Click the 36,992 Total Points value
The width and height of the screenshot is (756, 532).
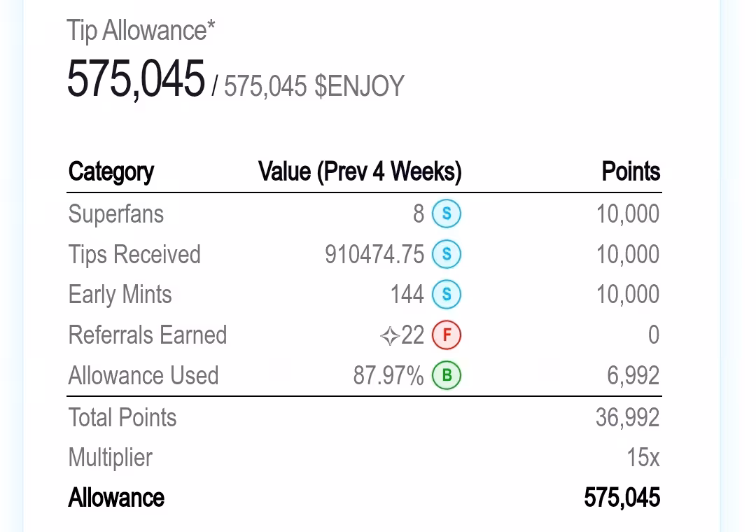(x=628, y=418)
